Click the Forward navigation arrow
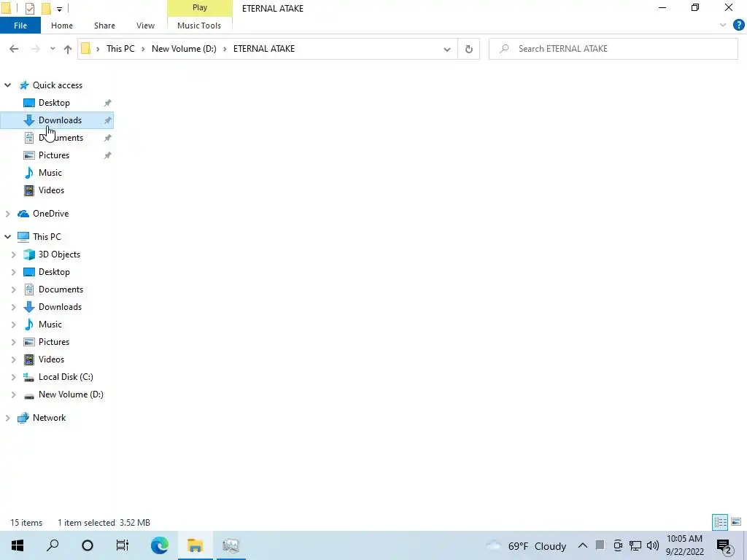Screen dimensions: 747x560 tap(35, 49)
